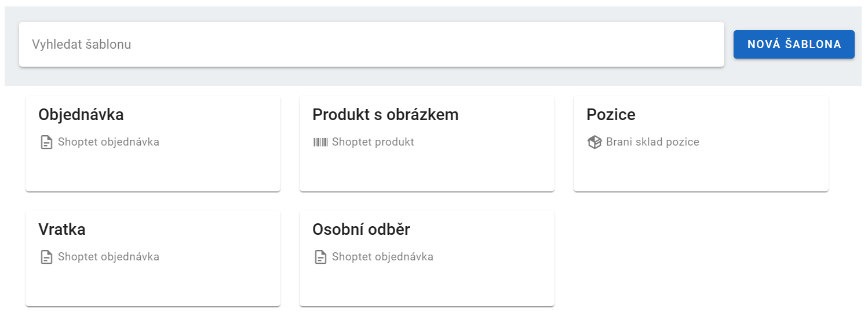The height and width of the screenshot is (312, 868).
Task: Click the barcode icon beside Shoptet produkt
Action: click(320, 142)
